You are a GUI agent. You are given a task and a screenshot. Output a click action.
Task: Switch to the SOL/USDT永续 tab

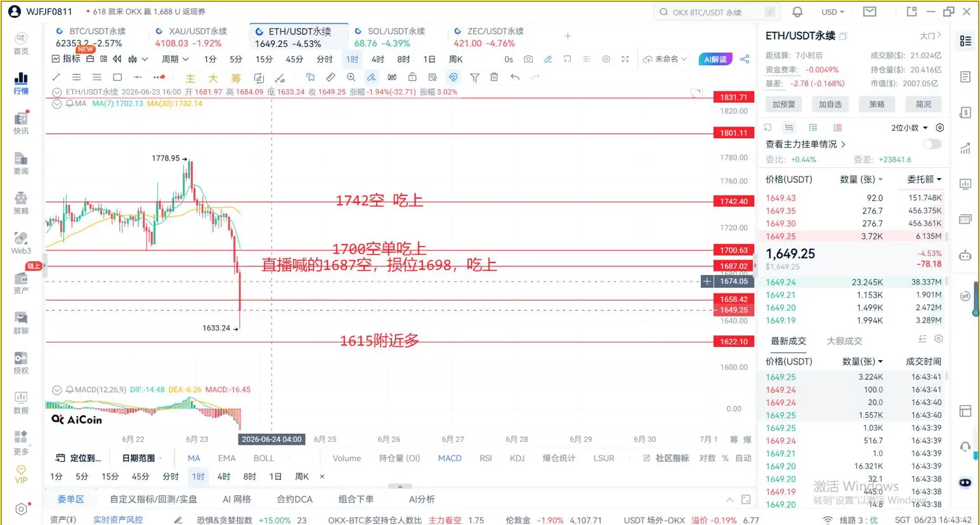389,37
